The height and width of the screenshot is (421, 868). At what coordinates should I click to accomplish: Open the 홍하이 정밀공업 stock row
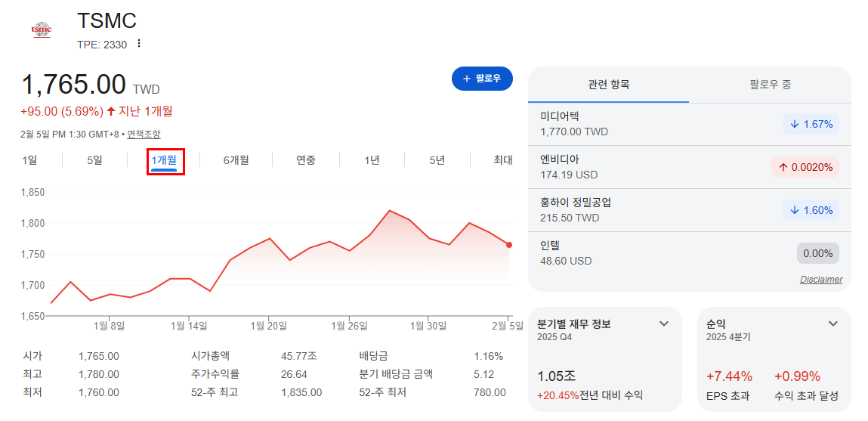pyautogui.click(x=689, y=210)
